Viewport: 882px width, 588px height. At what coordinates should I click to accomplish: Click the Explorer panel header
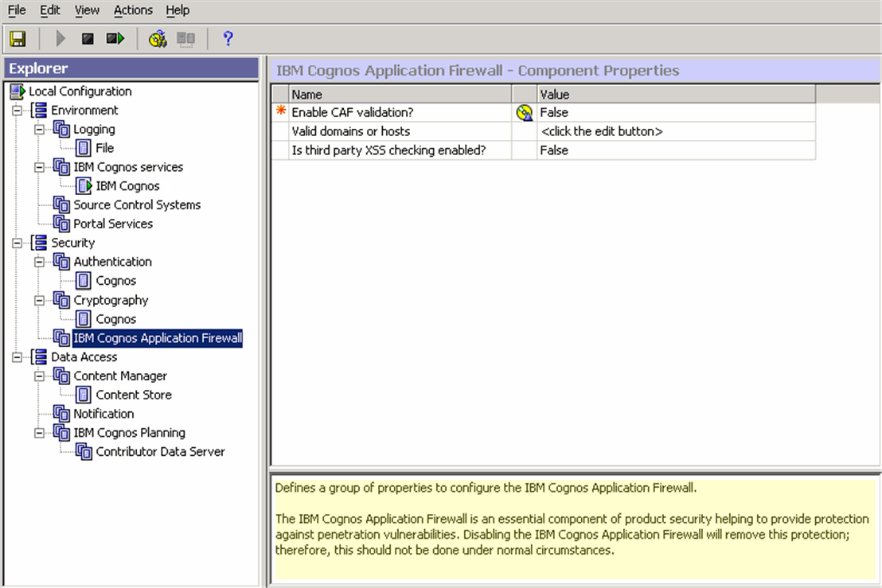131,68
